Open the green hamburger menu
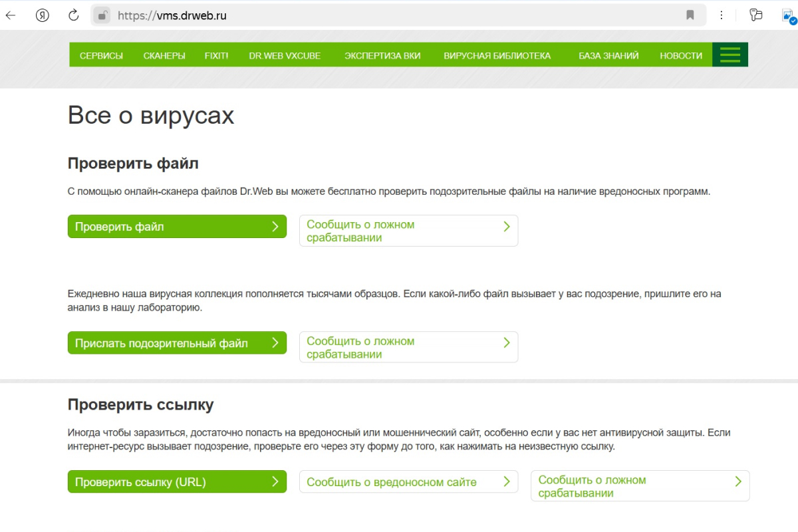 (730, 55)
